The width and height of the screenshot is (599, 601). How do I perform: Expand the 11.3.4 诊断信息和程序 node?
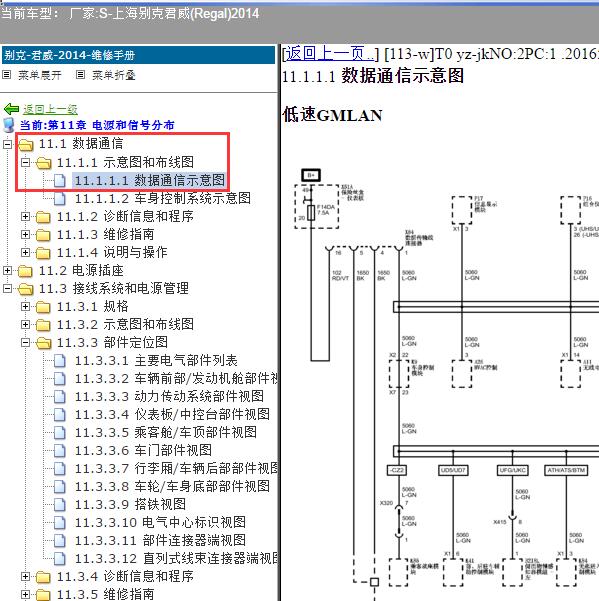[25, 576]
